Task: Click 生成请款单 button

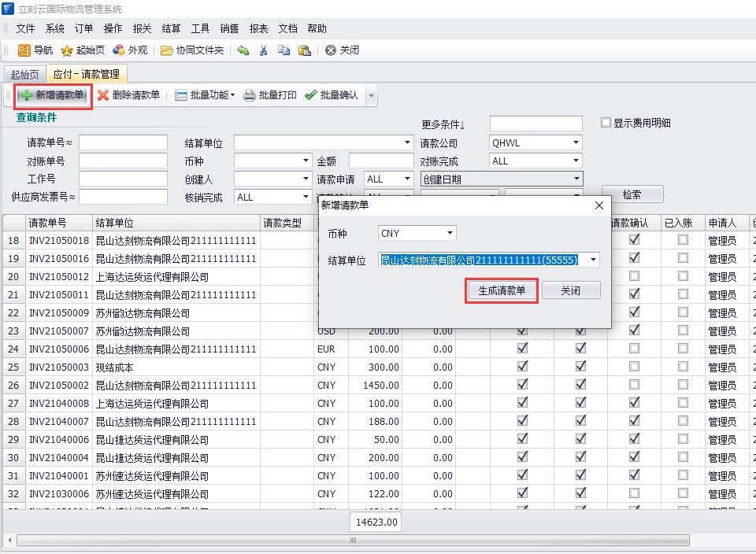Action: [x=502, y=290]
